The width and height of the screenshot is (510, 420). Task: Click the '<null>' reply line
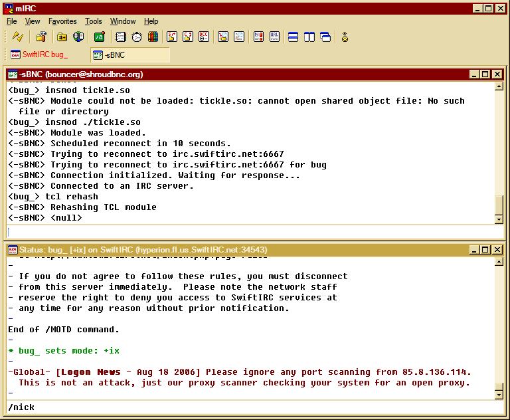[45, 218]
